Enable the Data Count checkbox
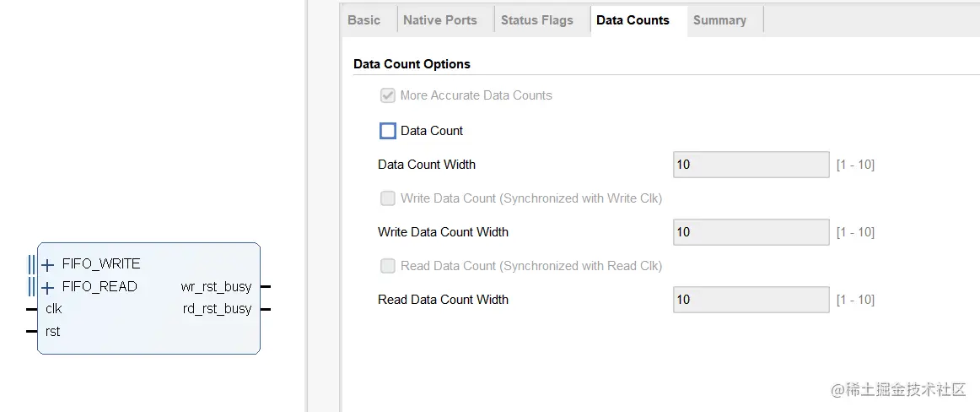The width and height of the screenshot is (980, 412). tap(388, 131)
